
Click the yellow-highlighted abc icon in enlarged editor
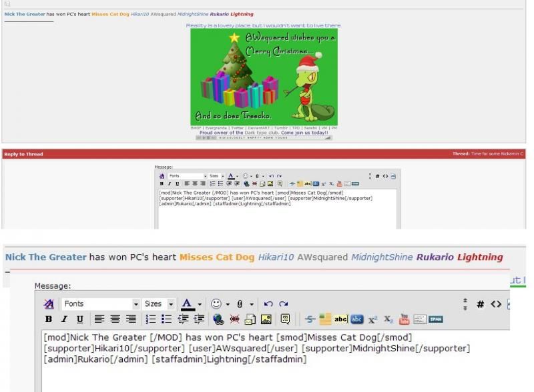[340, 319]
